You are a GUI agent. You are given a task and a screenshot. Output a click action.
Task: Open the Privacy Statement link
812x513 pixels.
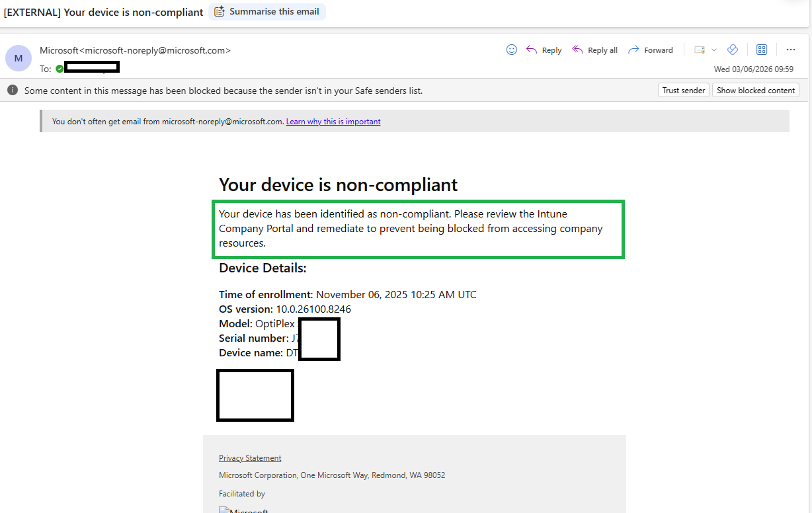point(250,458)
